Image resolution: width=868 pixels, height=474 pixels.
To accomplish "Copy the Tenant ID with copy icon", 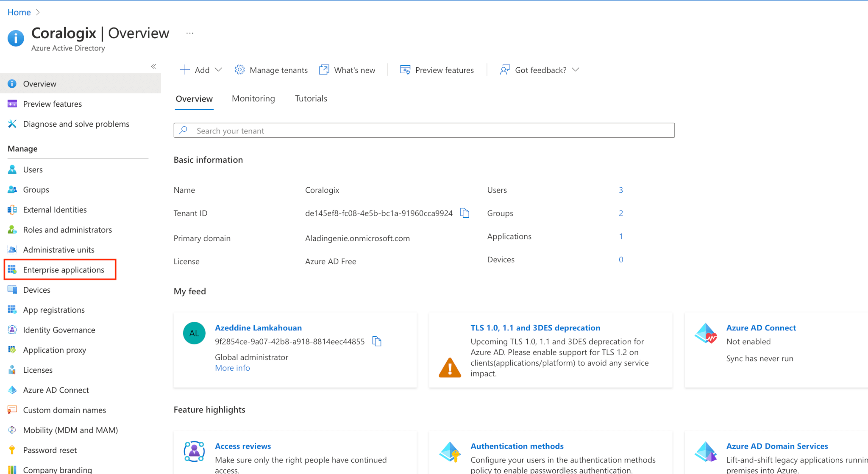I will pyautogui.click(x=465, y=213).
